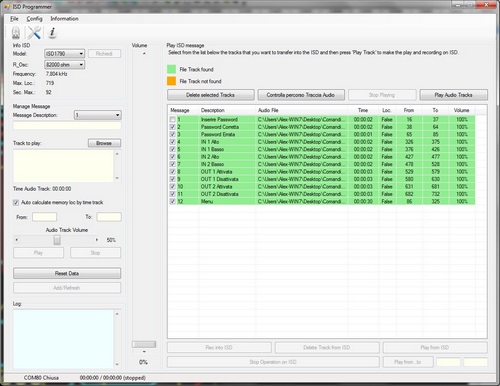Expand the R_Osc 82000 ohm dropdown
Viewport: 500px width, 386px height.
pyautogui.click(x=64, y=65)
